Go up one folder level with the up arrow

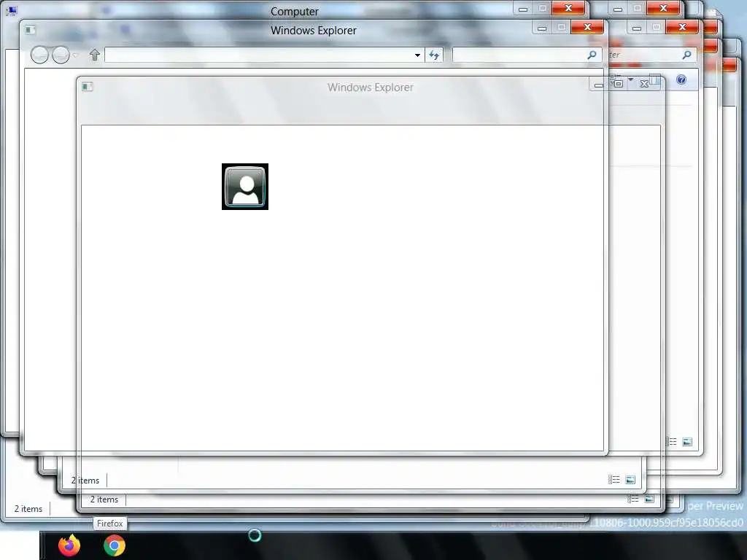point(95,55)
